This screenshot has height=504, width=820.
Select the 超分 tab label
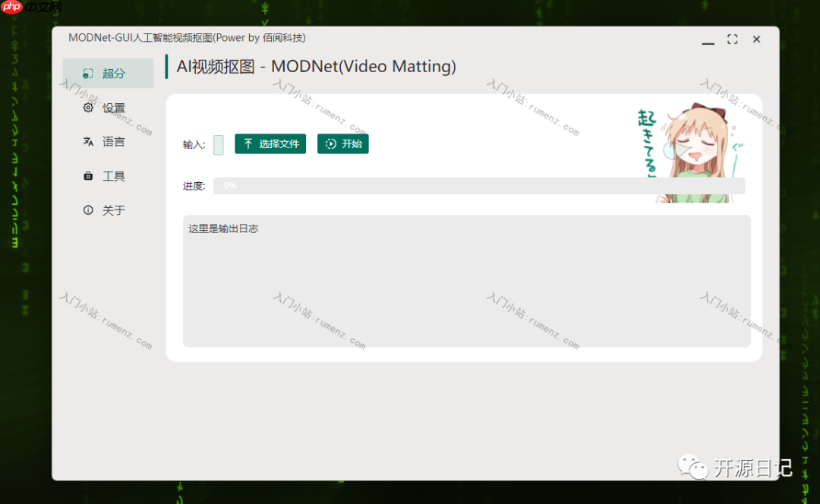point(113,74)
